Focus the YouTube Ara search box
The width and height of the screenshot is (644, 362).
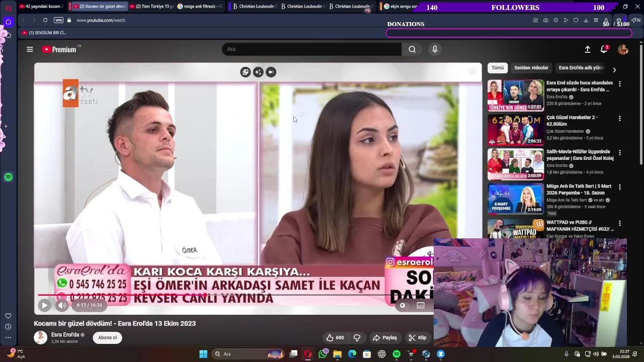[312, 49]
